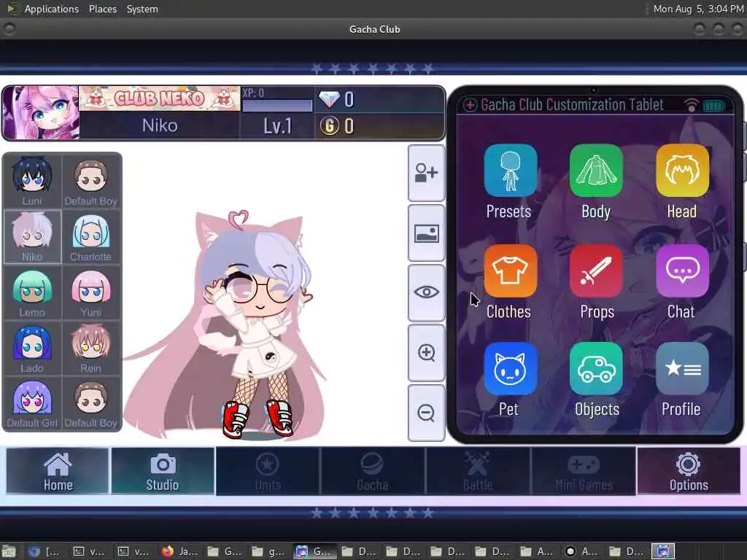Open the Options gear button
Image resolution: width=747 pixels, height=560 pixels.
tap(689, 471)
